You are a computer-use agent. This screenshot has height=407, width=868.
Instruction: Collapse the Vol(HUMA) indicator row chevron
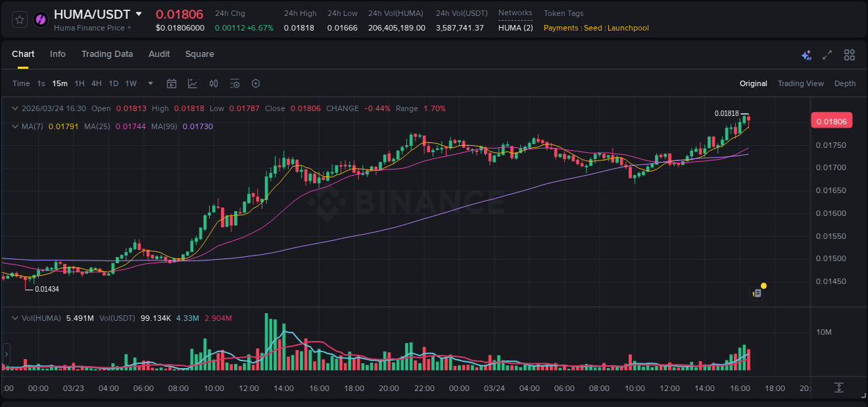point(15,317)
